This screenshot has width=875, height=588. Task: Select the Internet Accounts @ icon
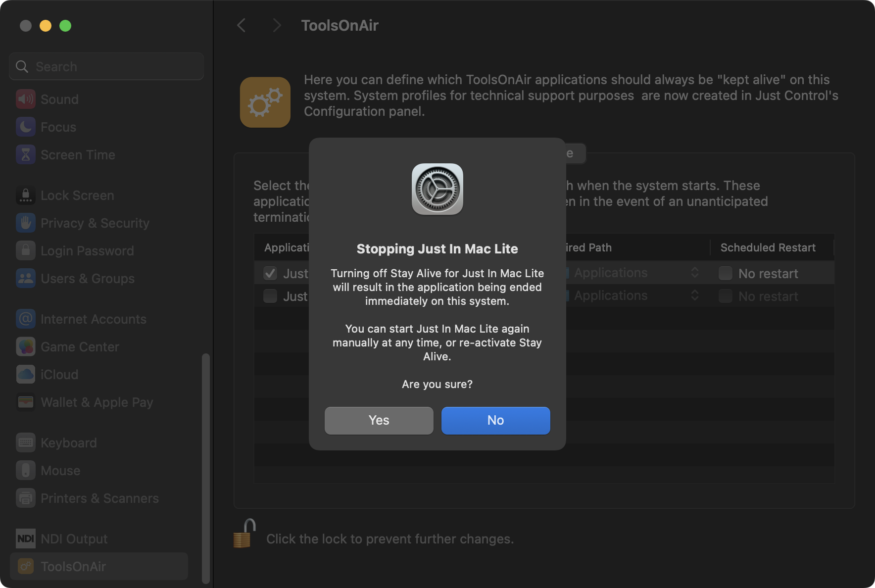26,319
